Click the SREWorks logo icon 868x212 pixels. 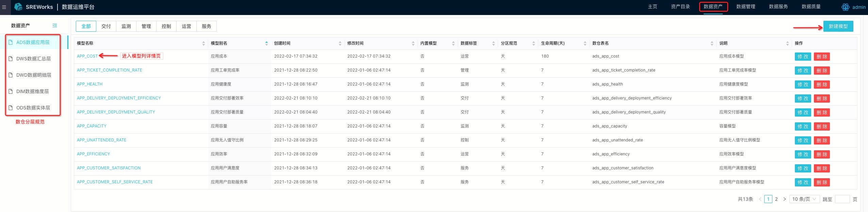click(18, 7)
